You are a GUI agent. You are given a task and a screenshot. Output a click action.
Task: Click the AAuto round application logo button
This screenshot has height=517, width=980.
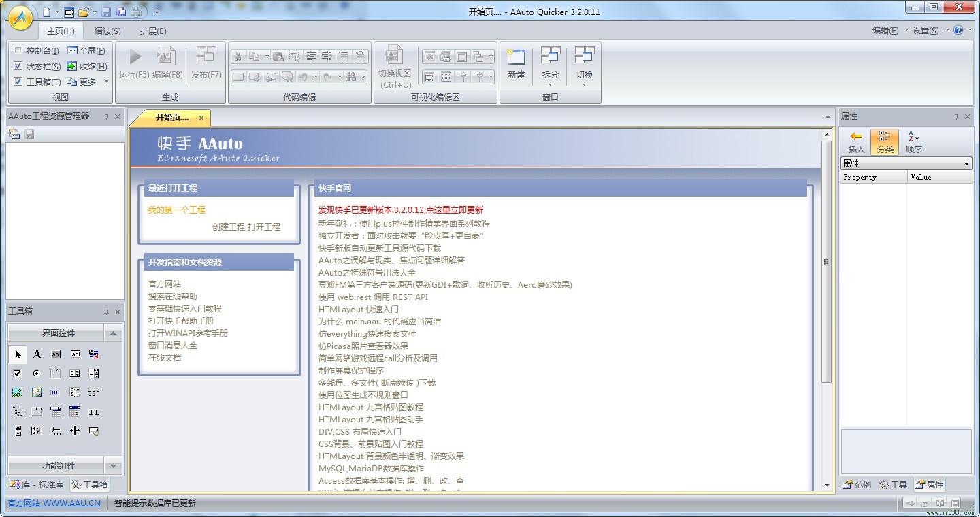(21, 16)
